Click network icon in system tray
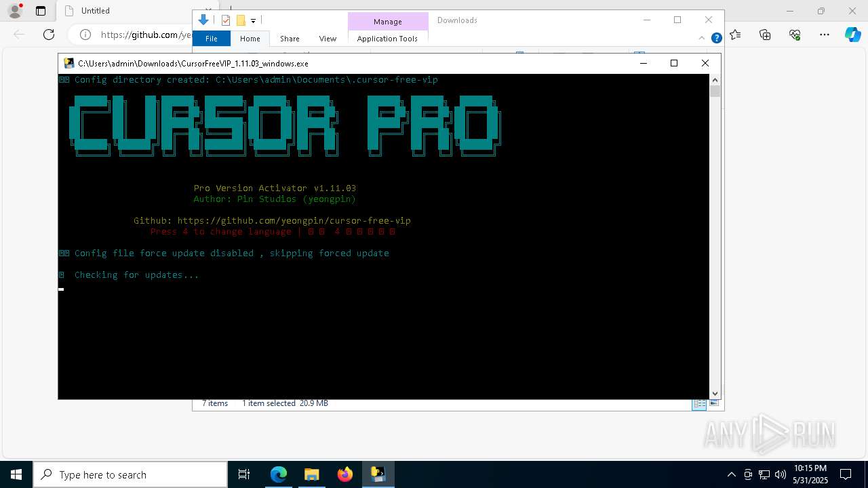Image resolution: width=868 pixels, height=488 pixels. 764,474
